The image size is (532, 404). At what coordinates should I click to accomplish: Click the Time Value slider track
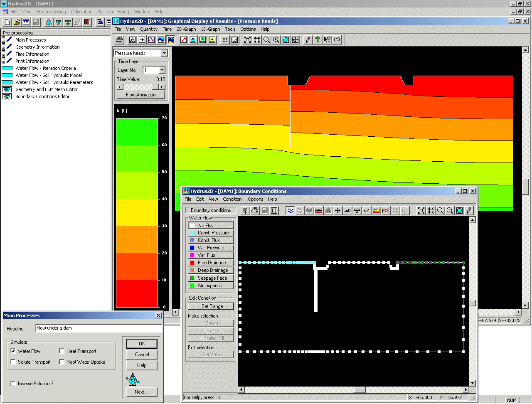[x=141, y=87]
